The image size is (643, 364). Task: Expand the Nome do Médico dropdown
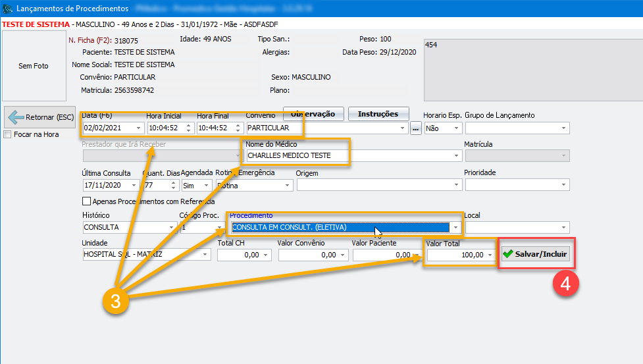457,156
